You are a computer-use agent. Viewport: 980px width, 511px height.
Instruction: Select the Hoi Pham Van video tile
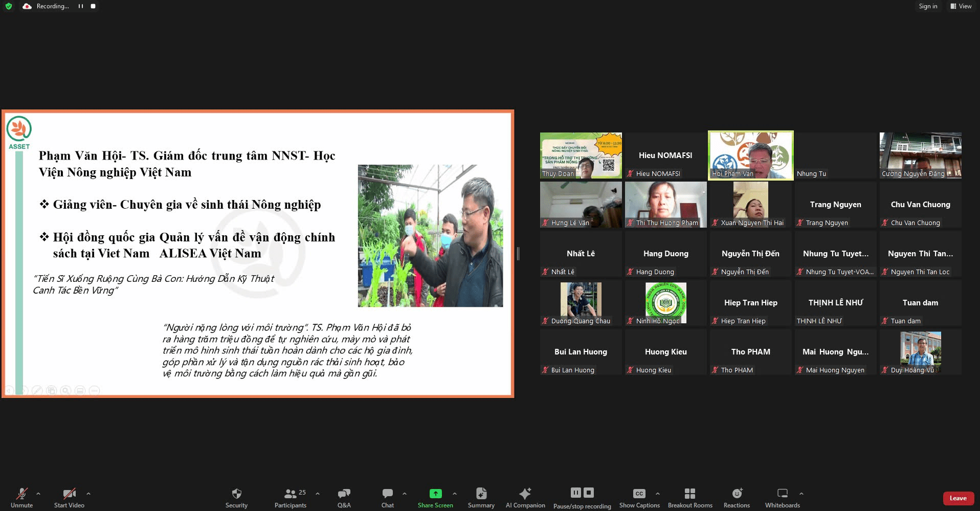pos(750,155)
